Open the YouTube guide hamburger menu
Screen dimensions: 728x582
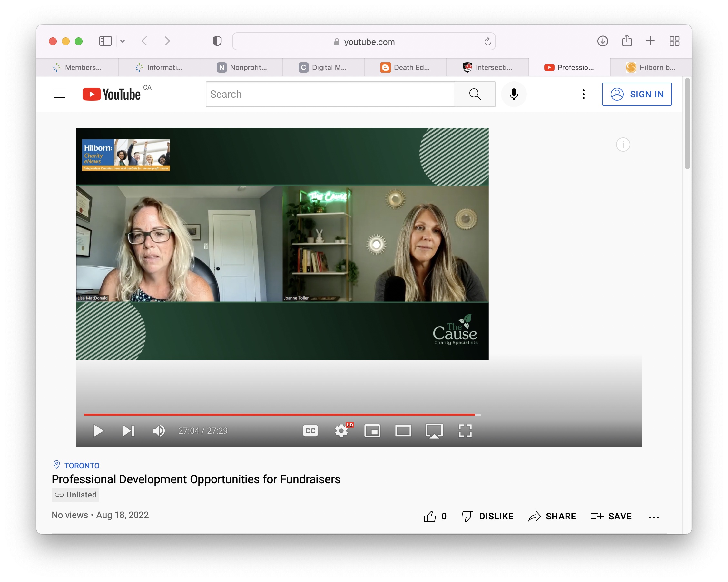click(59, 94)
